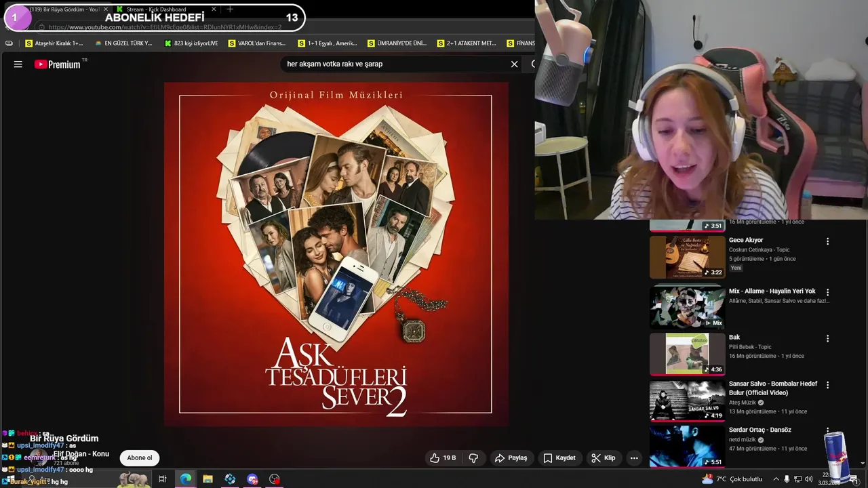
Task: Open options menu for Bak video
Action: point(827,338)
